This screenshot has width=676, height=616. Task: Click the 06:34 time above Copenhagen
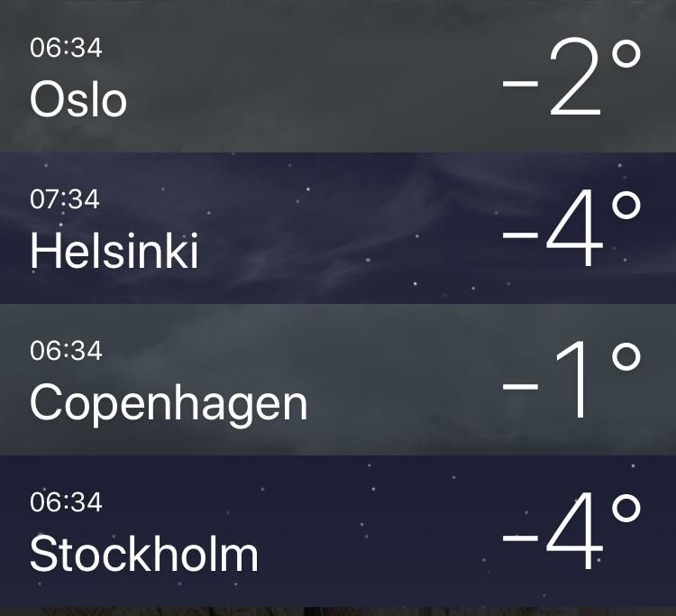tap(66, 351)
